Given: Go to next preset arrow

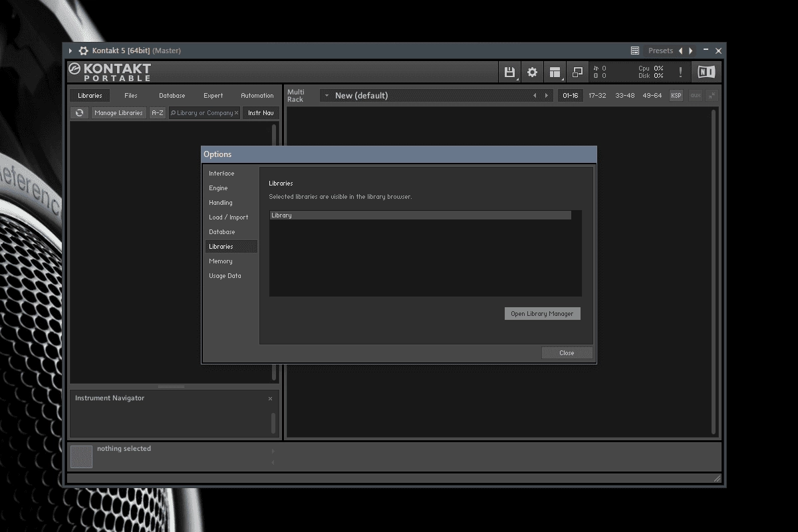Looking at the screenshot, I should [x=691, y=51].
